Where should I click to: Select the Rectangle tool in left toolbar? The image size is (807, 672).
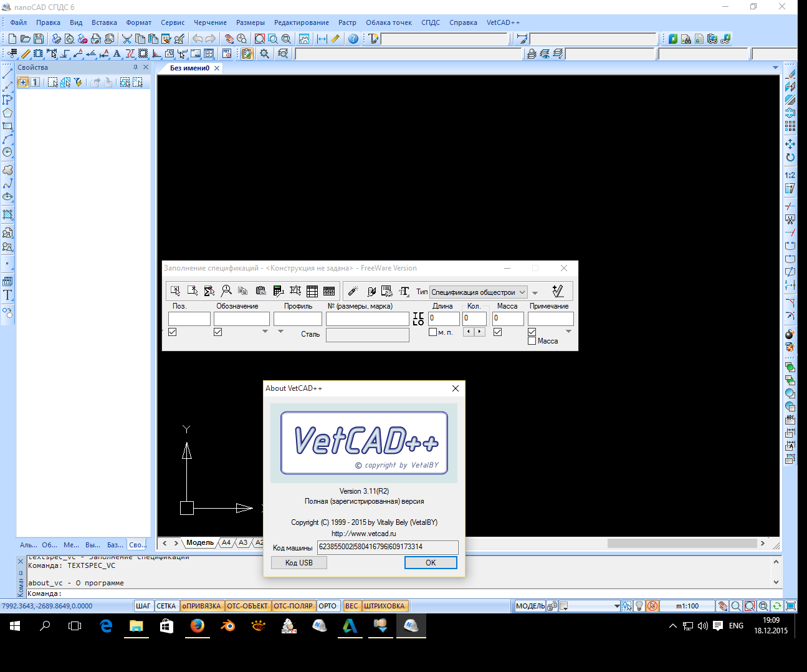(x=7, y=126)
